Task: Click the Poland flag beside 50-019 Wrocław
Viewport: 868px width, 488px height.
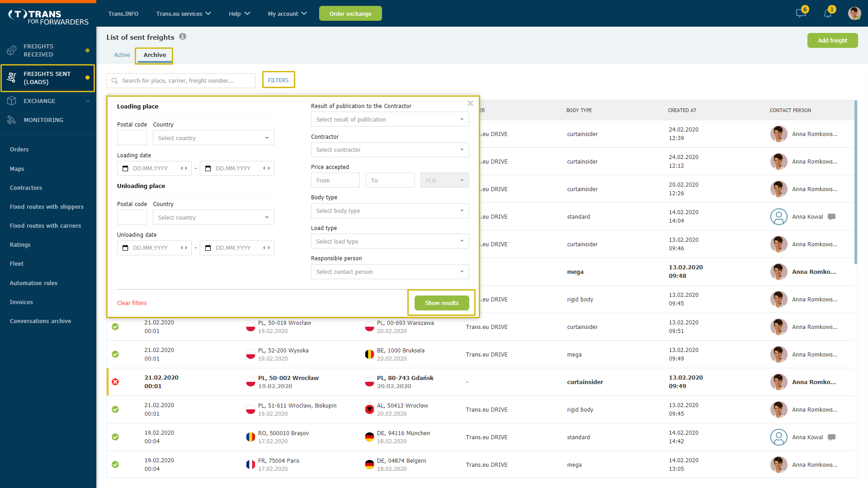Action: 250,327
